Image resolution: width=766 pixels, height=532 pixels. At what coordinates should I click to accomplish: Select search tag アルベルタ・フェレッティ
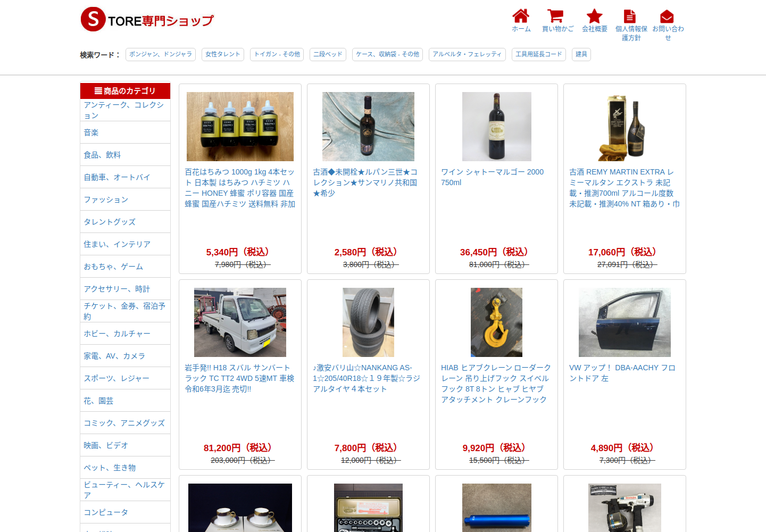click(x=467, y=54)
